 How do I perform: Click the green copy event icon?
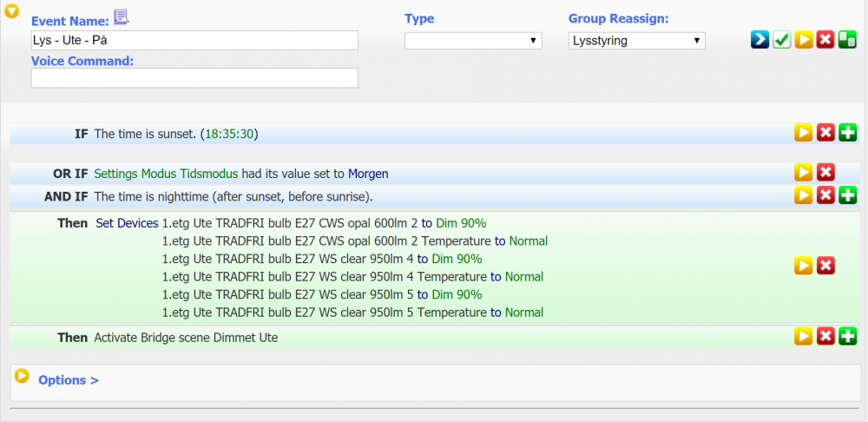pos(847,41)
